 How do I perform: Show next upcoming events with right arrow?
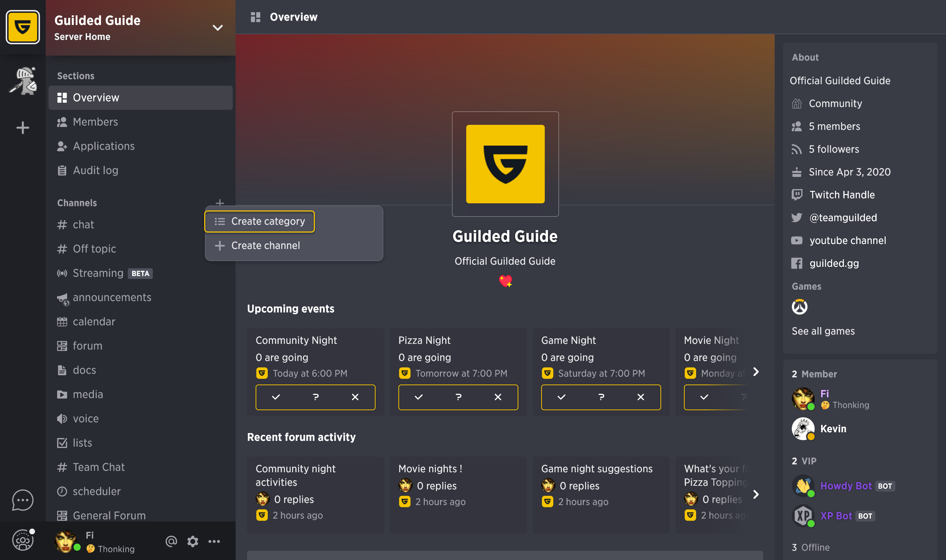tap(756, 372)
